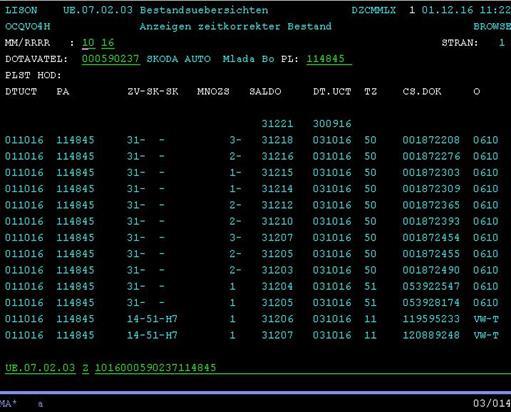Click saldo value 31214
This screenshot has height=412, width=511.
pos(277,189)
